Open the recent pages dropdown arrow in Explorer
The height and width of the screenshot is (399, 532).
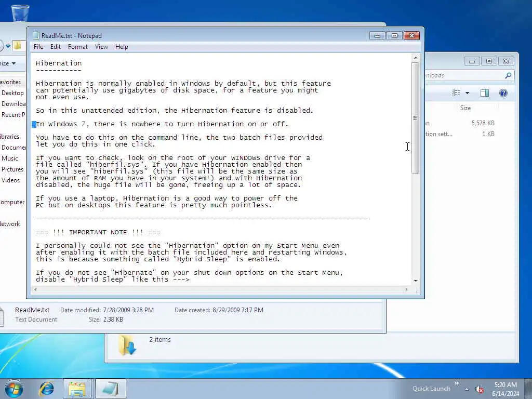coord(8,46)
